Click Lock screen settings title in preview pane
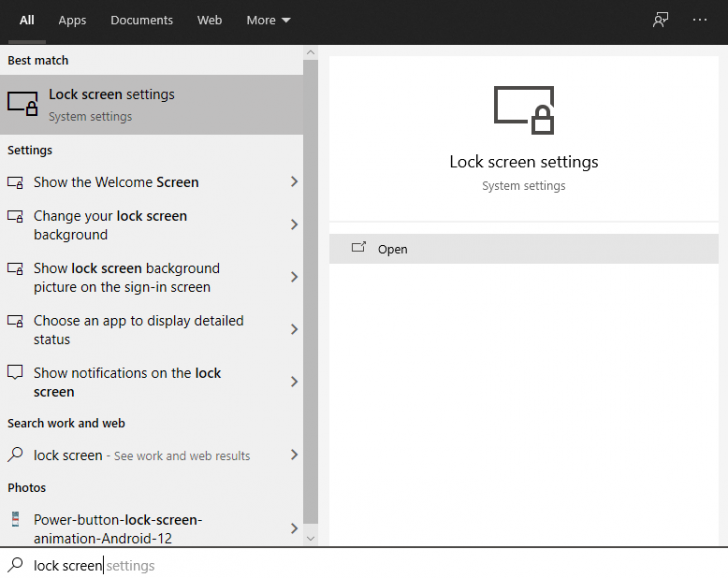728x578 pixels. coord(524,162)
